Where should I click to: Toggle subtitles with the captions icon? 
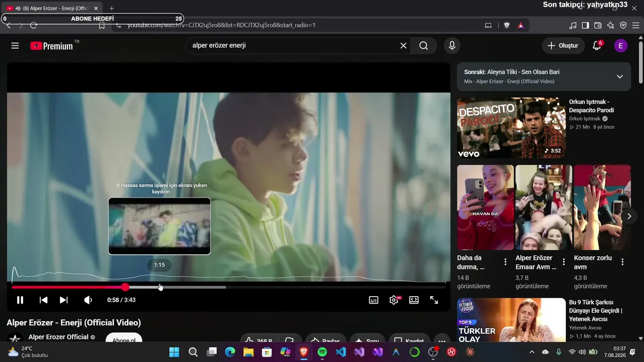pos(374,300)
